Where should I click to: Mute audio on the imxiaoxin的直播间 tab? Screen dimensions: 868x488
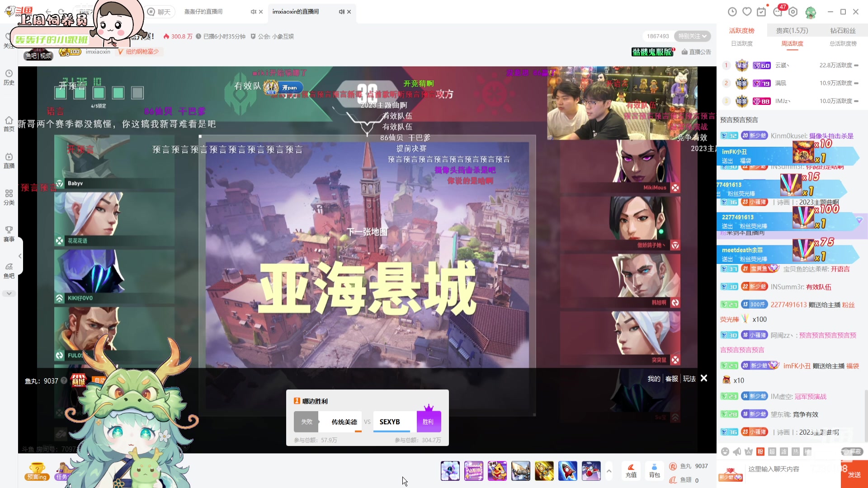coord(342,12)
